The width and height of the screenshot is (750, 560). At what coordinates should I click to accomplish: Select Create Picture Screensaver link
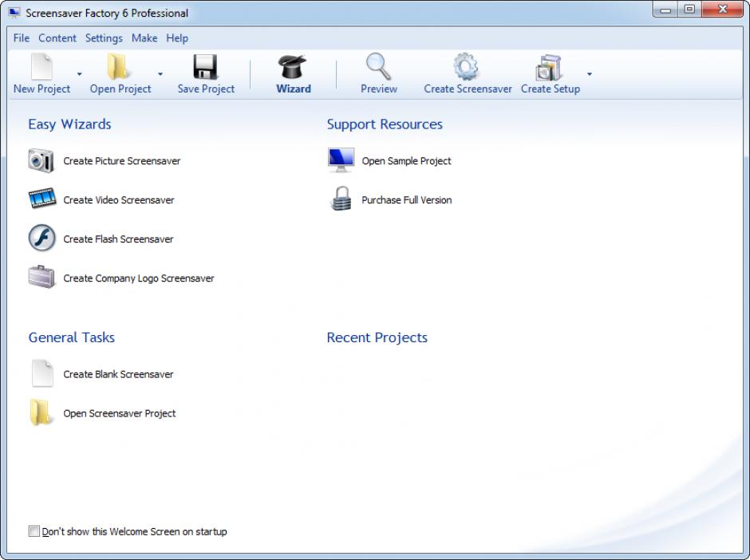pos(122,160)
